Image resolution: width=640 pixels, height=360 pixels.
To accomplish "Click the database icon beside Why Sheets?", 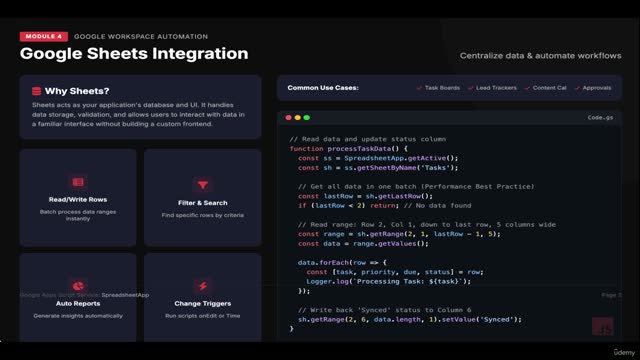I will click(x=37, y=91).
